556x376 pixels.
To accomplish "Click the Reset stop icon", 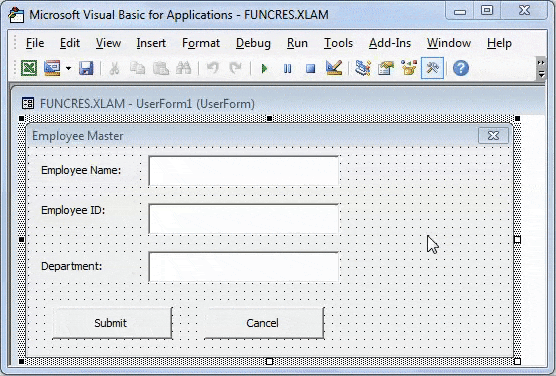I will click(310, 68).
